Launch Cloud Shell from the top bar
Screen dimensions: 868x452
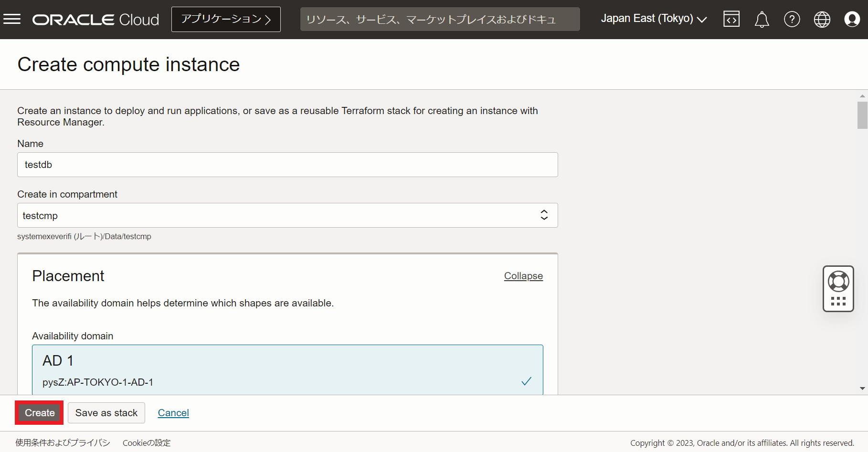[x=731, y=19]
